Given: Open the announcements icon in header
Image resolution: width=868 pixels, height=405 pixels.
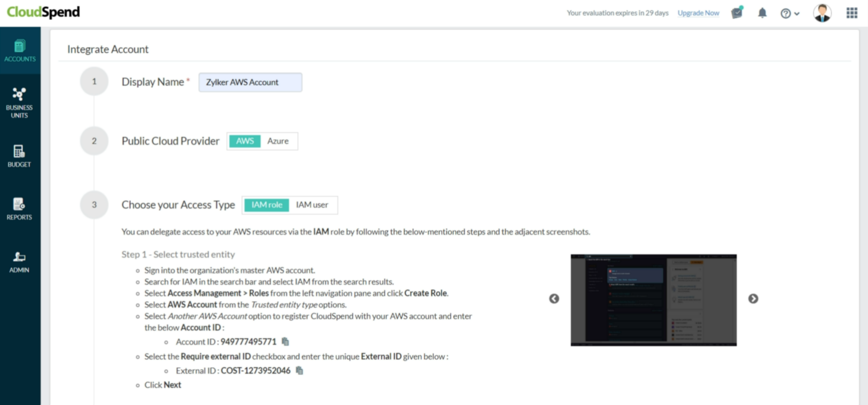Looking at the screenshot, I should [737, 12].
